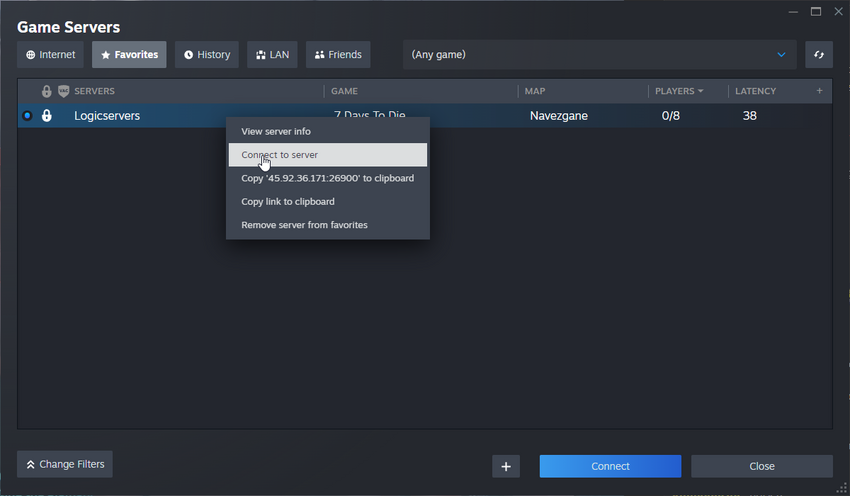Click the lock icon on Logicservers row
This screenshot has height=496, width=850.
[47, 115]
